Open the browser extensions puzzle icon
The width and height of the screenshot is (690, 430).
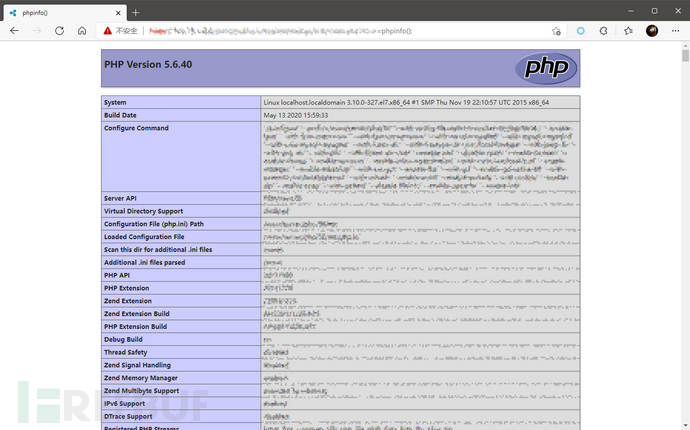pos(604,31)
